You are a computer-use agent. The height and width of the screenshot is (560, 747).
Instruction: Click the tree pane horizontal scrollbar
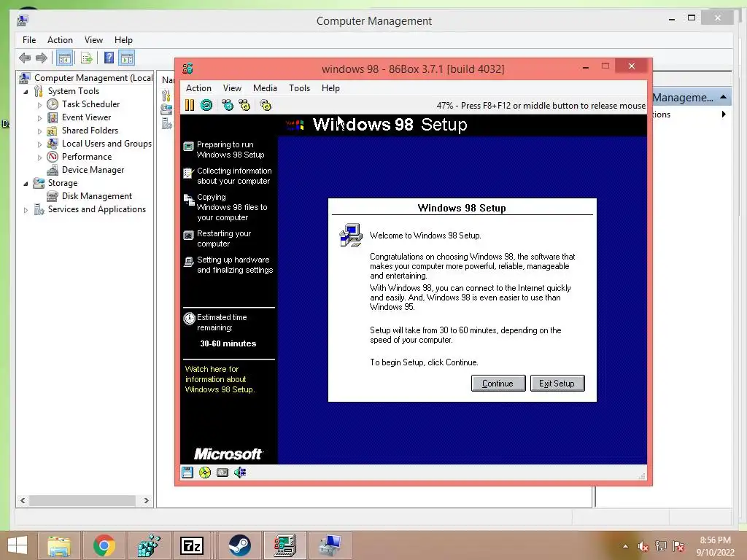pos(82,500)
